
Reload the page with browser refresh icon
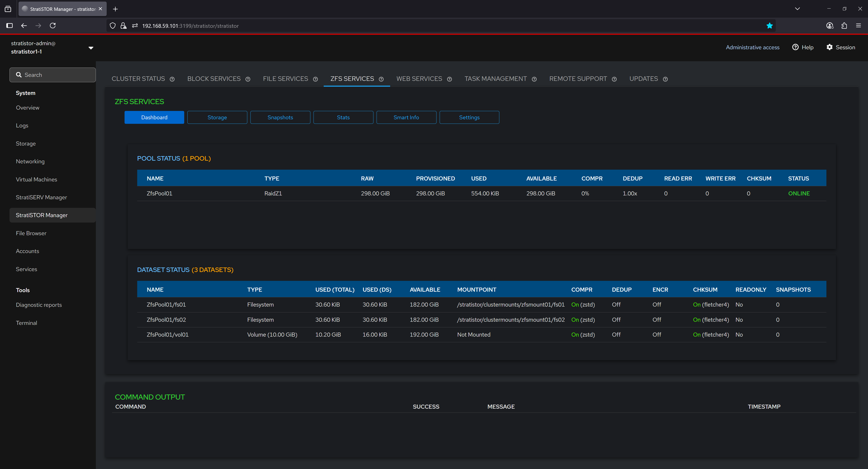[x=53, y=26]
